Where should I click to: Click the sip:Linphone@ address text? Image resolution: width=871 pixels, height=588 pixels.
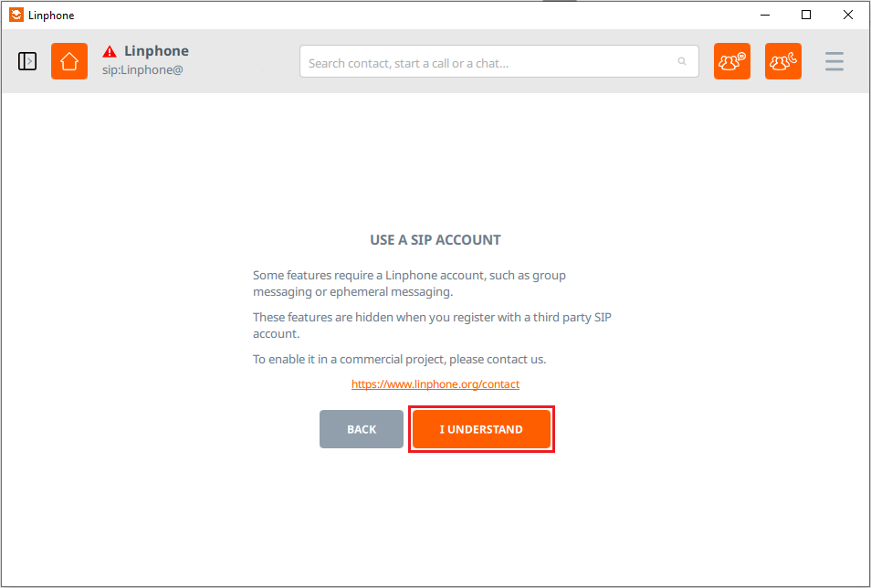pyautogui.click(x=142, y=70)
